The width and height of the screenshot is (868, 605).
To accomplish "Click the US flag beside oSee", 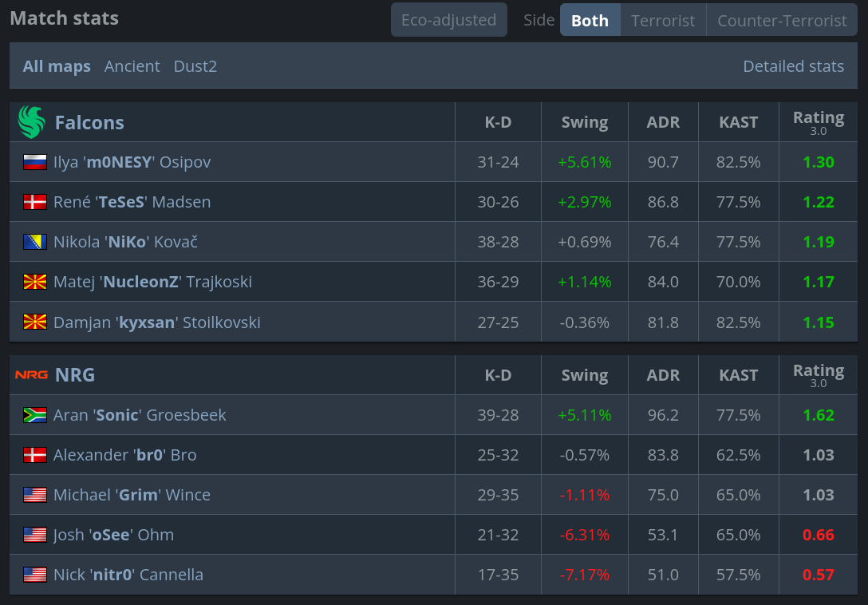I will [x=35, y=535].
